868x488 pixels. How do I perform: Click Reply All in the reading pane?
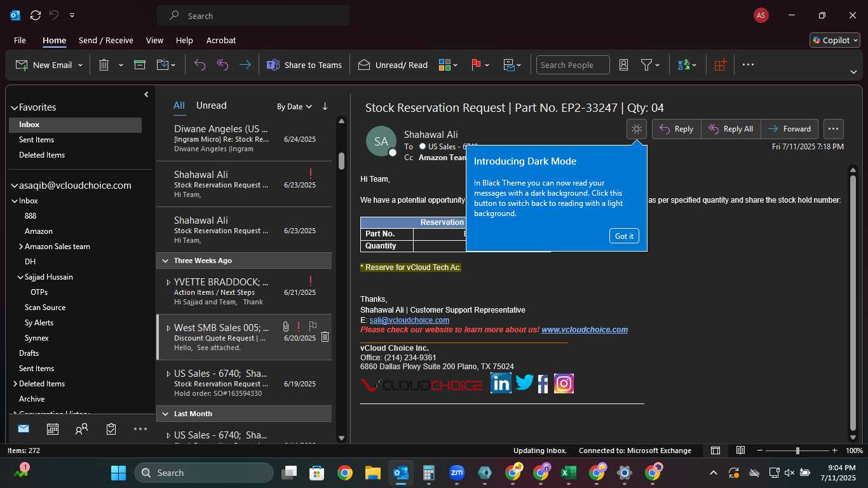point(731,129)
